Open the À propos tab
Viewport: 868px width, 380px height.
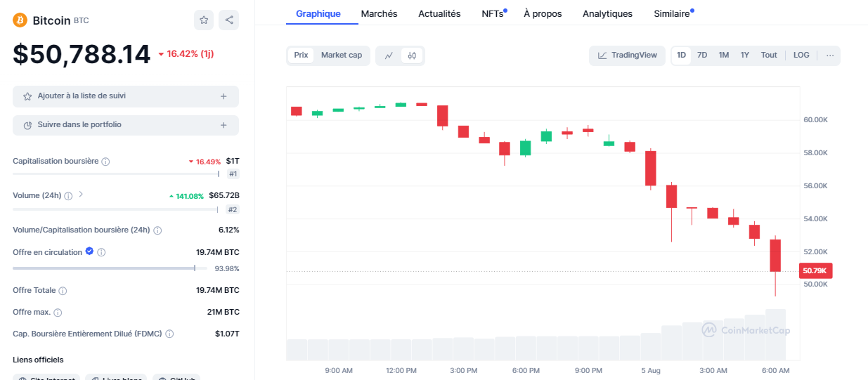[x=543, y=13]
